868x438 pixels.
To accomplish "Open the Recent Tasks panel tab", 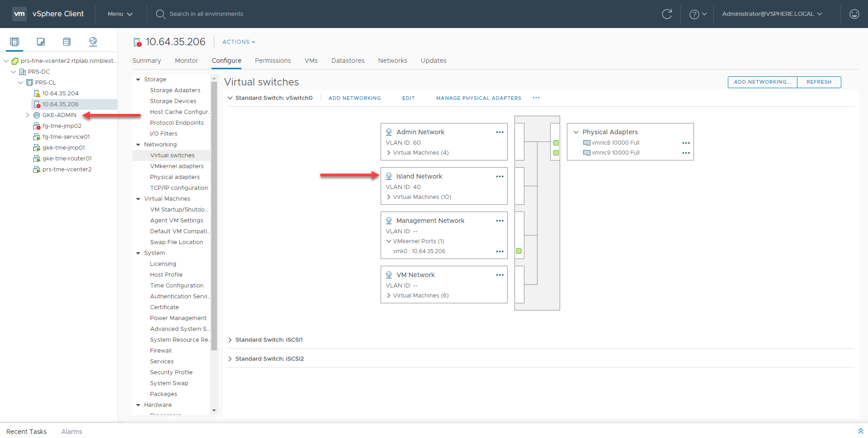I will [26, 431].
